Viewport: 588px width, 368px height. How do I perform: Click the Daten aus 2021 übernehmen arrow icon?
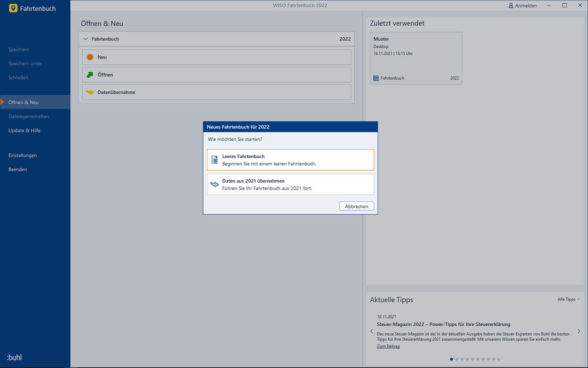click(215, 184)
